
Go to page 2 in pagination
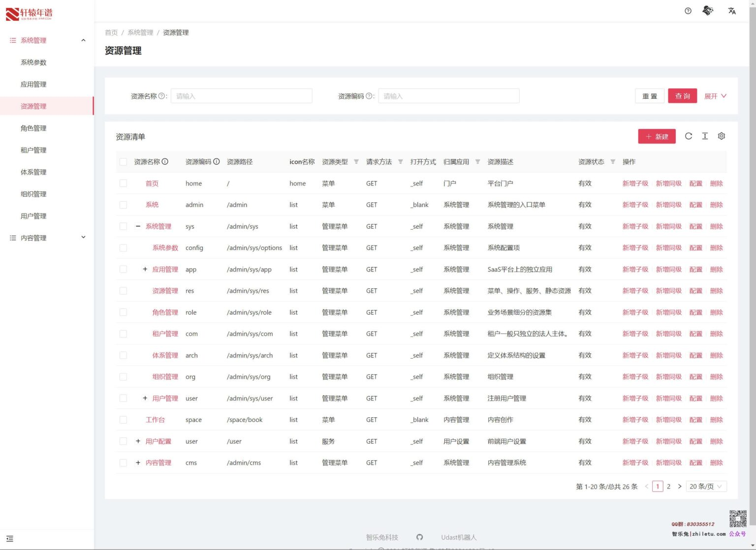[668, 487]
